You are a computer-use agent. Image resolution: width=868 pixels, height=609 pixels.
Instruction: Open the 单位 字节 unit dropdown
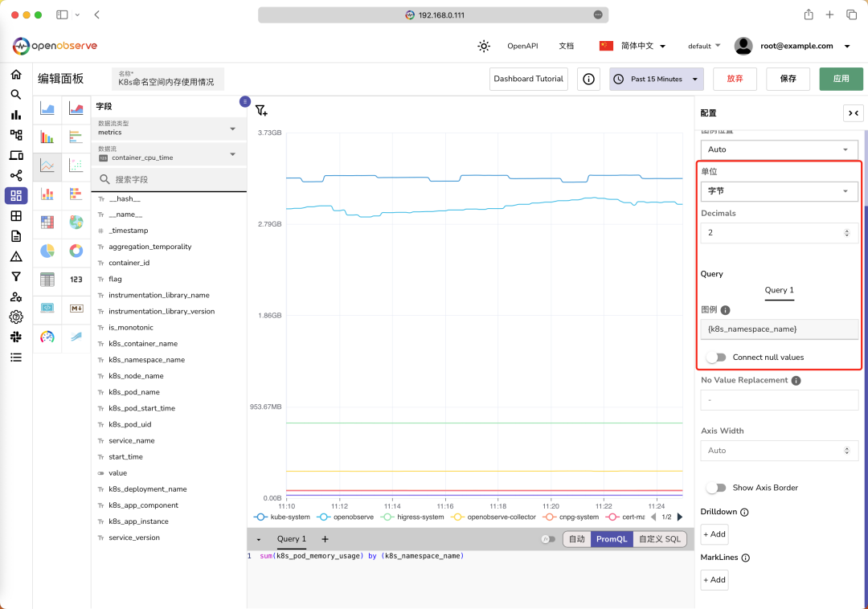(x=780, y=191)
